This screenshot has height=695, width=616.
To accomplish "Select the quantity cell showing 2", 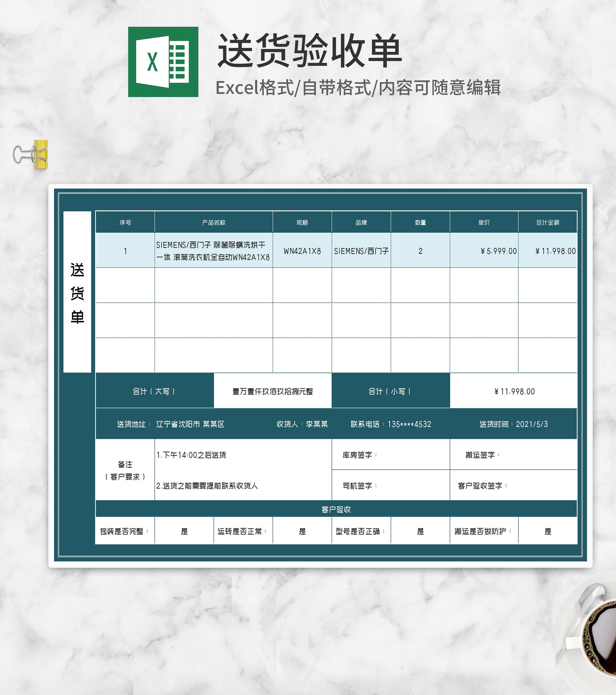I will tap(420, 251).
